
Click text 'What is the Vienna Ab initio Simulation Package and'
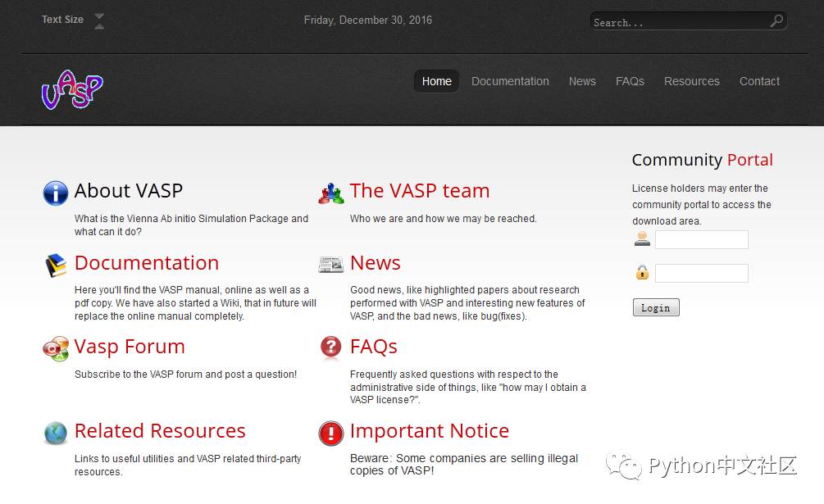(191, 218)
